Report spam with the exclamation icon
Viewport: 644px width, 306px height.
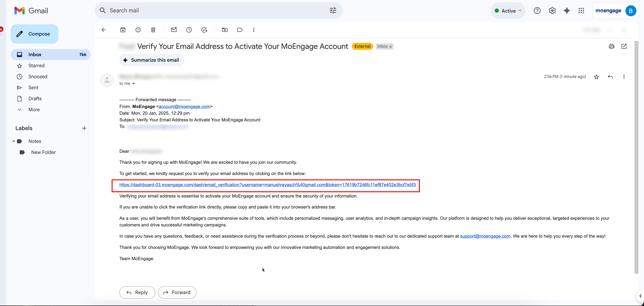(x=138, y=30)
